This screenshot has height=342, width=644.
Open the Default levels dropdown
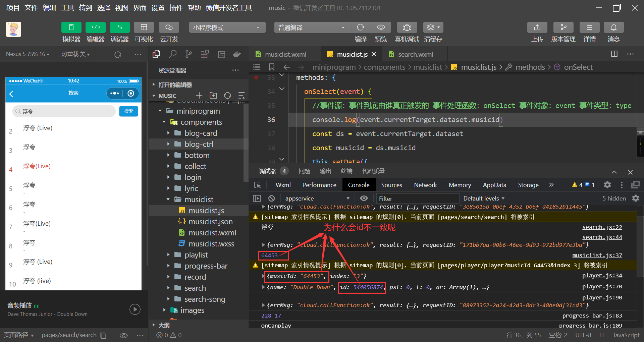[x=484, y=198]
